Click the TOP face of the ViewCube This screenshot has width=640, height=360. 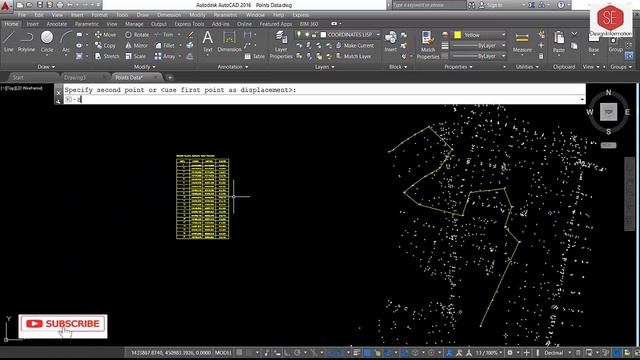click(608, 112)
